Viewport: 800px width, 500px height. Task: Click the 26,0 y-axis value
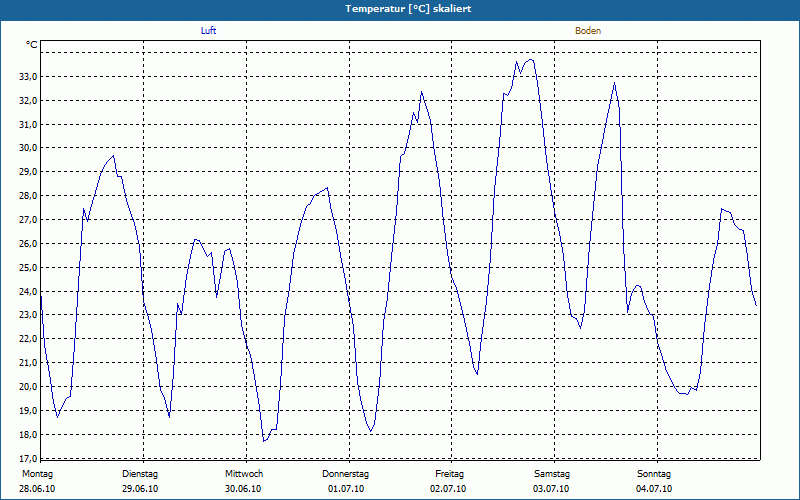pos(28,244)
